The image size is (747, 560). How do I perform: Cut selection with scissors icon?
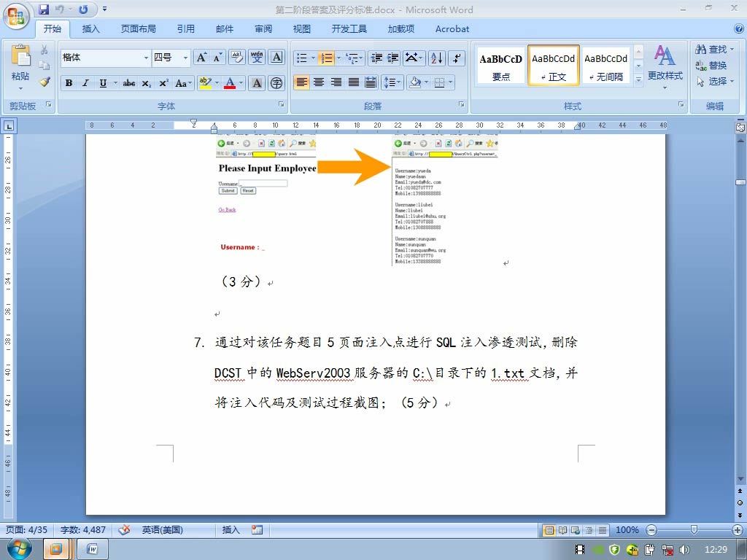pos(44,50)
